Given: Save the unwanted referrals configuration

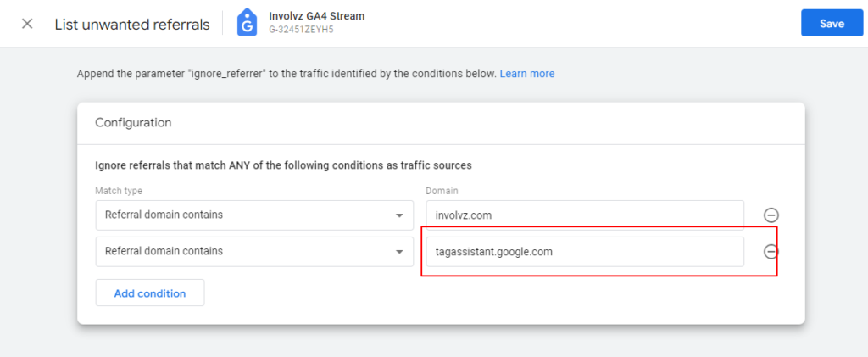Looking at the screenshot, I should (x=832, y=23).
